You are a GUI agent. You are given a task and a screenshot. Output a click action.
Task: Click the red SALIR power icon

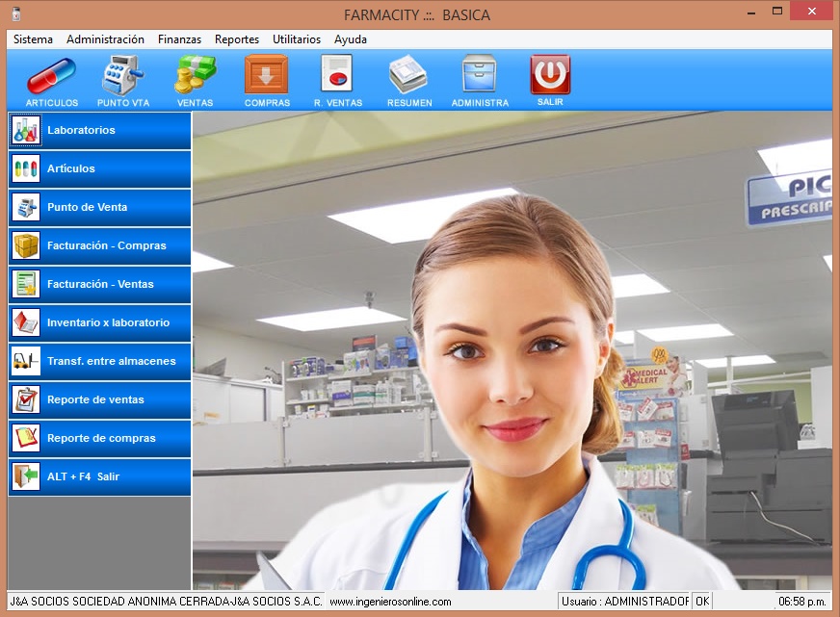550,74
